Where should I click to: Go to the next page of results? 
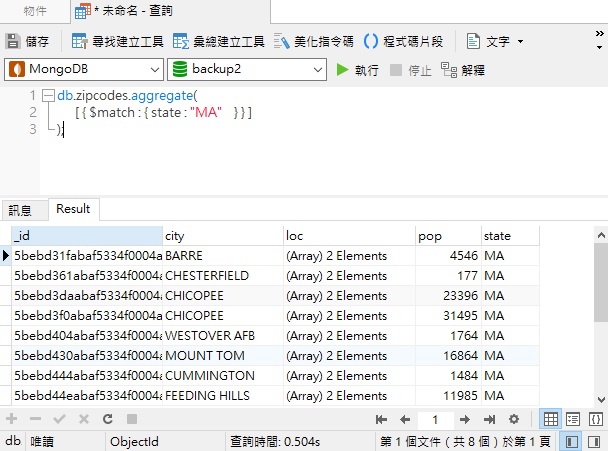pos(467,419)
